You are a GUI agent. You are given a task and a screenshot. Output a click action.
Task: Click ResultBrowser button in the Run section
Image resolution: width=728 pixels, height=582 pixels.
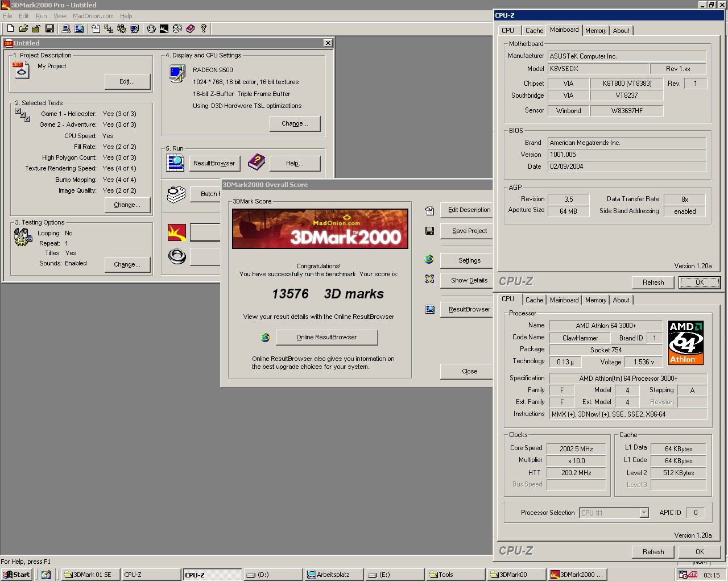214,163
